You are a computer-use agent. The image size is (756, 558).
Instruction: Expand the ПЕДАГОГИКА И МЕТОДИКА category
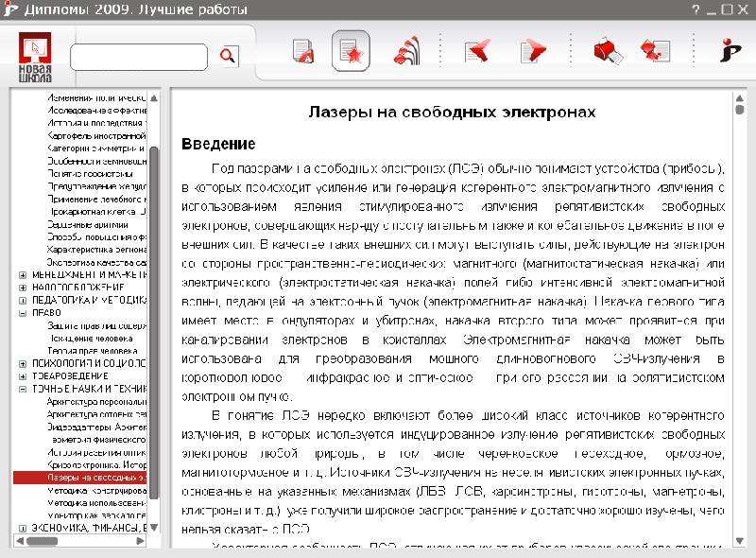(22, 300)
